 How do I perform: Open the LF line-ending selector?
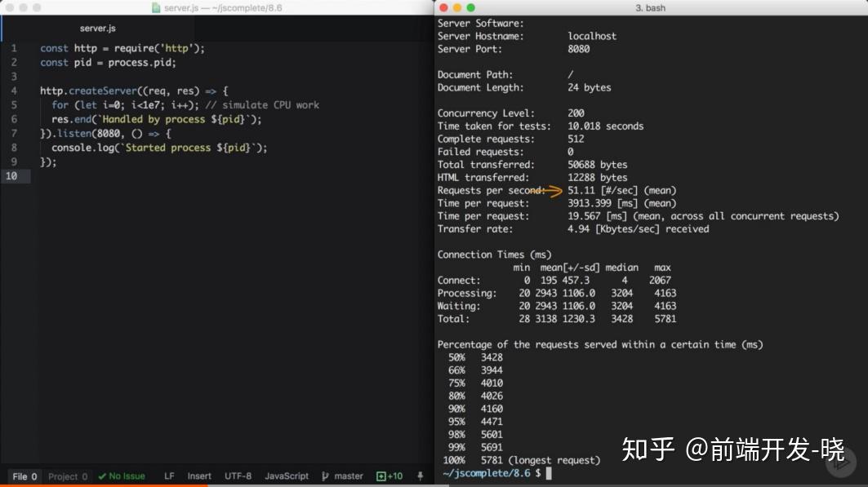click(x=168, y=476)
